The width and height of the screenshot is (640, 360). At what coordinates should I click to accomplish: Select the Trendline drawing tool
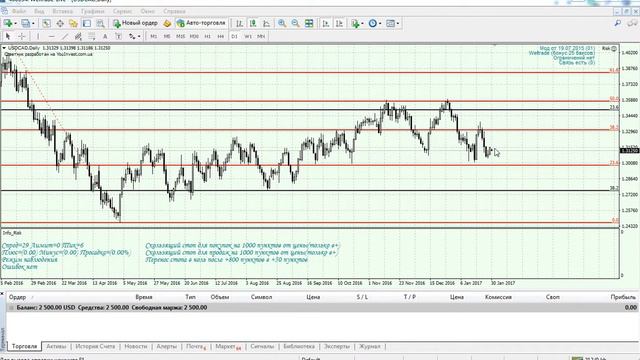[65, 36]
